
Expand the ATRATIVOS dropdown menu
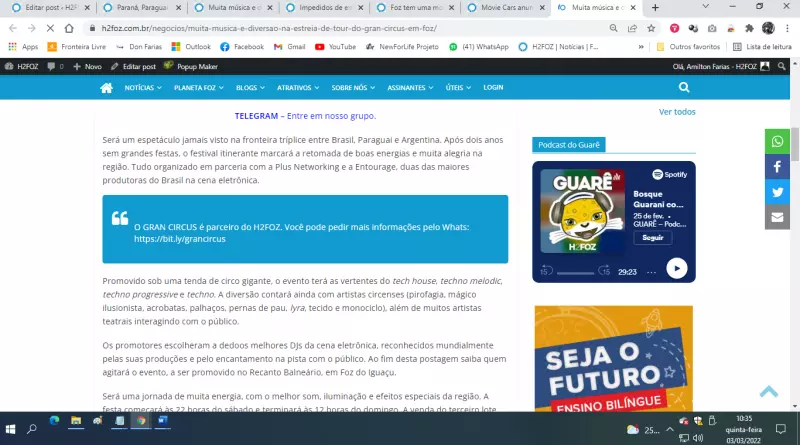pos(297,88)
